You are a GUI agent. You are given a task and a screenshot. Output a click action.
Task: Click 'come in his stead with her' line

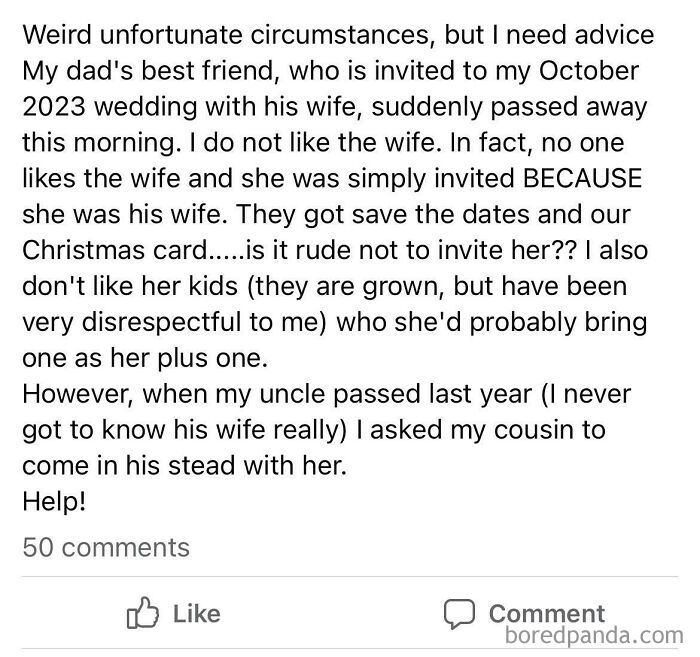tap(184, 466)
